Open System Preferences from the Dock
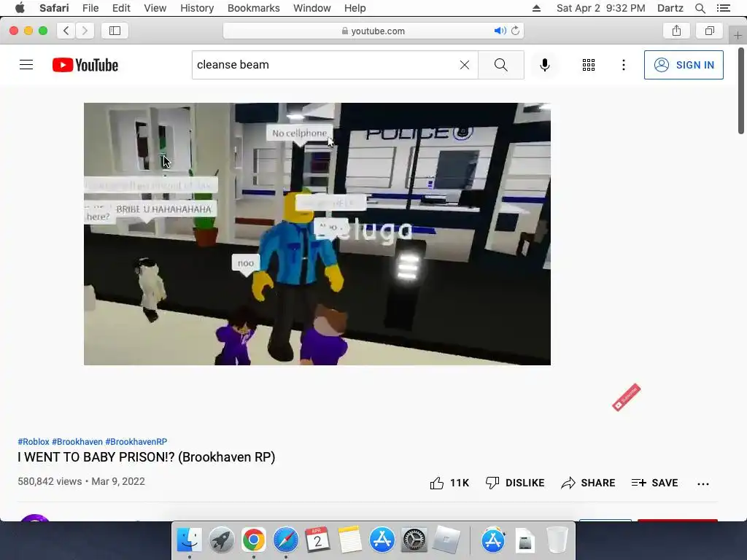 tap(414, 540)
